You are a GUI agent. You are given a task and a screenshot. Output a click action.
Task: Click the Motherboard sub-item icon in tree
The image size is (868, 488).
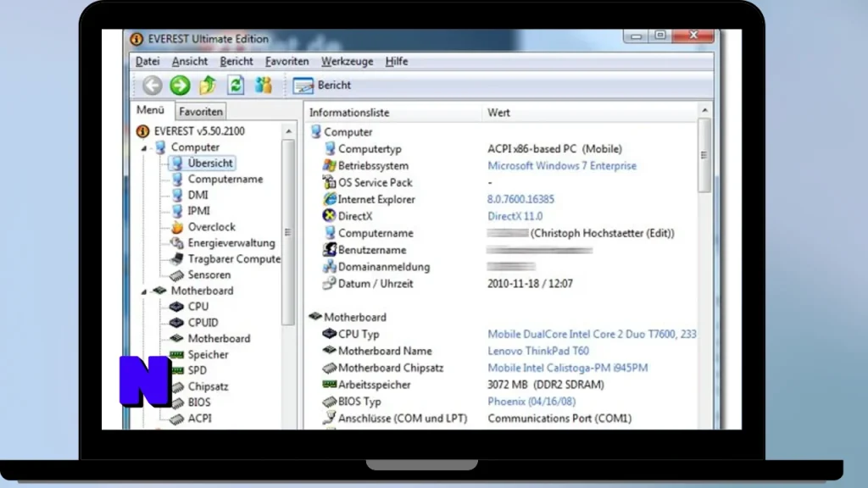[x=176, y=338]
